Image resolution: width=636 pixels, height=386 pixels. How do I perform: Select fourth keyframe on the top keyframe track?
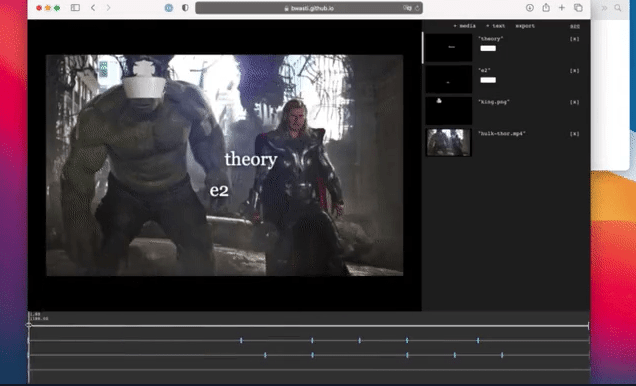407,341
